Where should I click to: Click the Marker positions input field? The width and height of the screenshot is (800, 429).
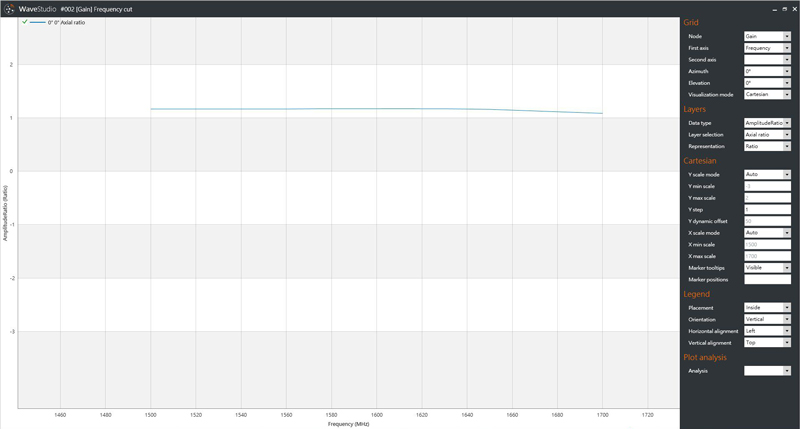coord(767,279)
